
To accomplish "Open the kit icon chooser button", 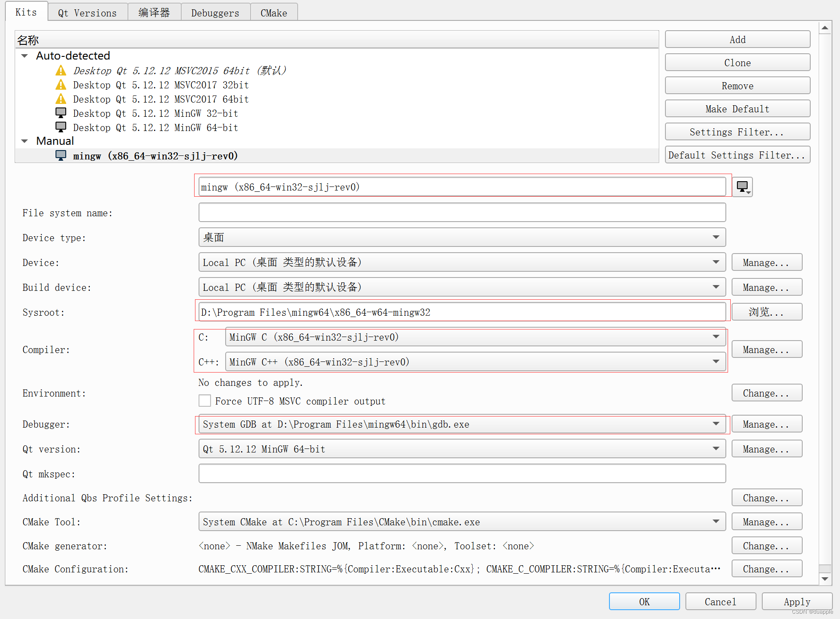I will 742,187.
